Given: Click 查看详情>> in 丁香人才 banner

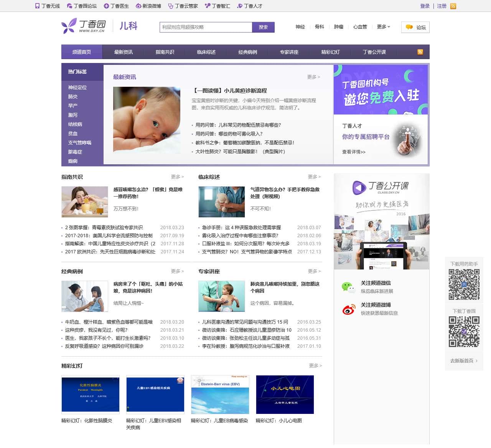Looking at the screenshot, I should click(x=354, y=152).
